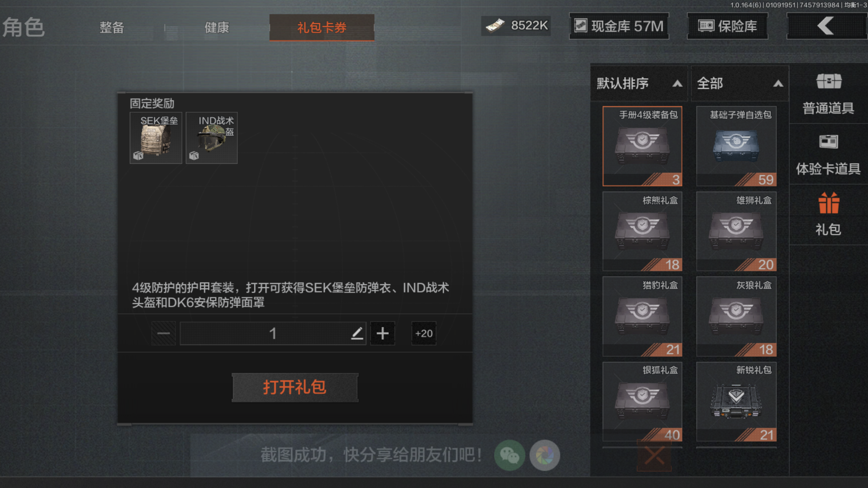Decrease quantity with the minus button
868x488 pixels.
164,333
